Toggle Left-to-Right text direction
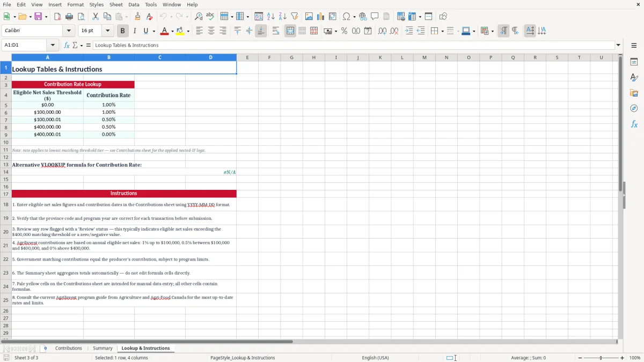644x362 pixels. pos(503,31)
